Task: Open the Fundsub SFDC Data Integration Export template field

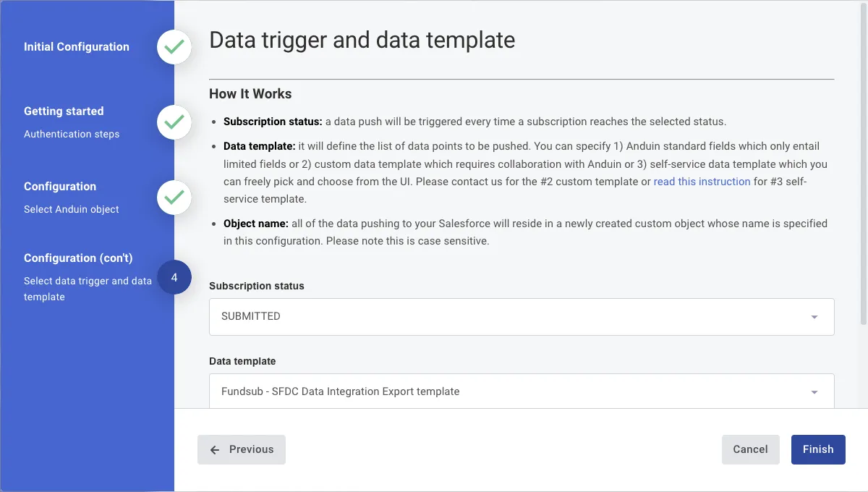Action: tap(522, 391)
